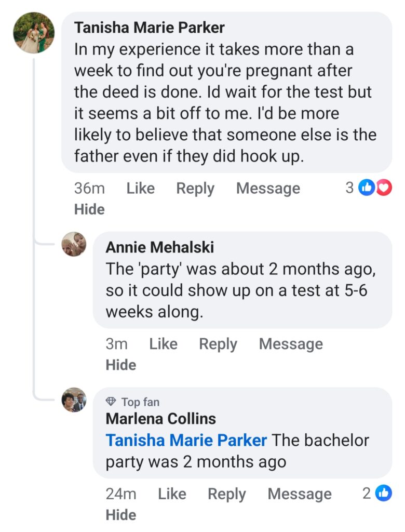The image size is (405, 532).
Task: Message Annie Mehalski
Action: pyautogui.click(x=291, y=344)
